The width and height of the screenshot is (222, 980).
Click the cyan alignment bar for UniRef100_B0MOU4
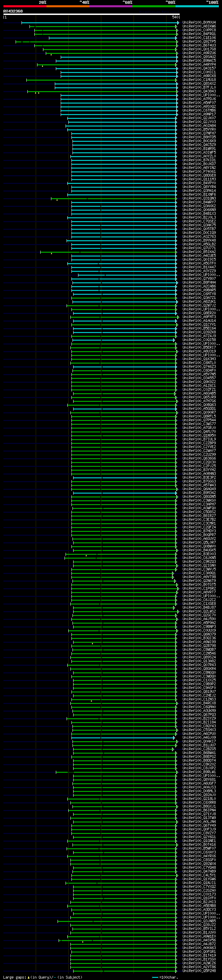tap(100, 23)
